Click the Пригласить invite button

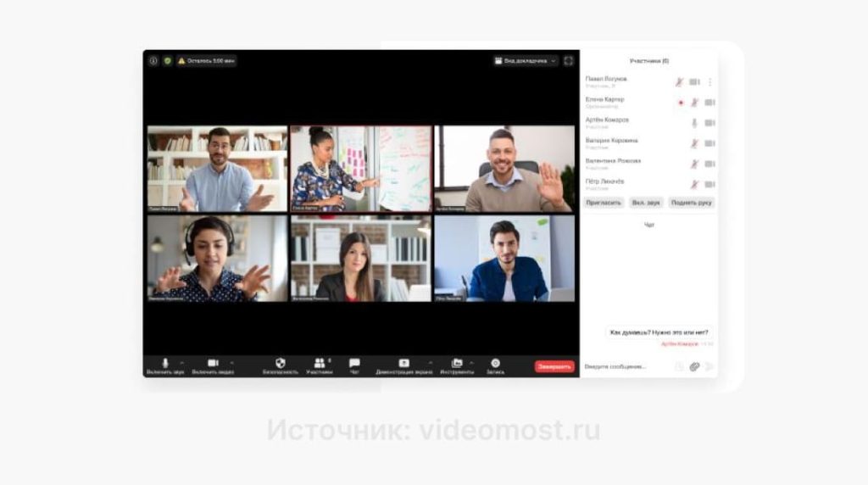coord(604,203)
